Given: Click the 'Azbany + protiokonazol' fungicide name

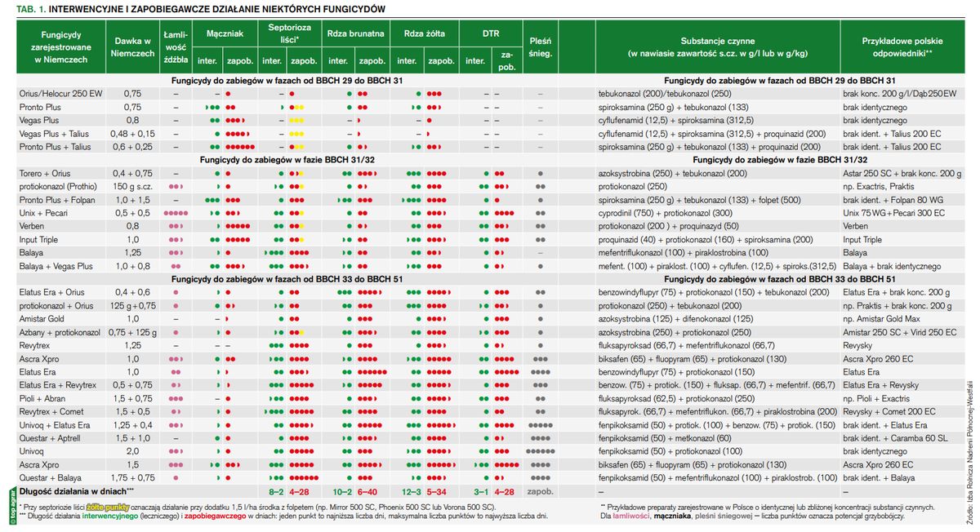Looking at the screenshot, I should [x=60, y=332].
